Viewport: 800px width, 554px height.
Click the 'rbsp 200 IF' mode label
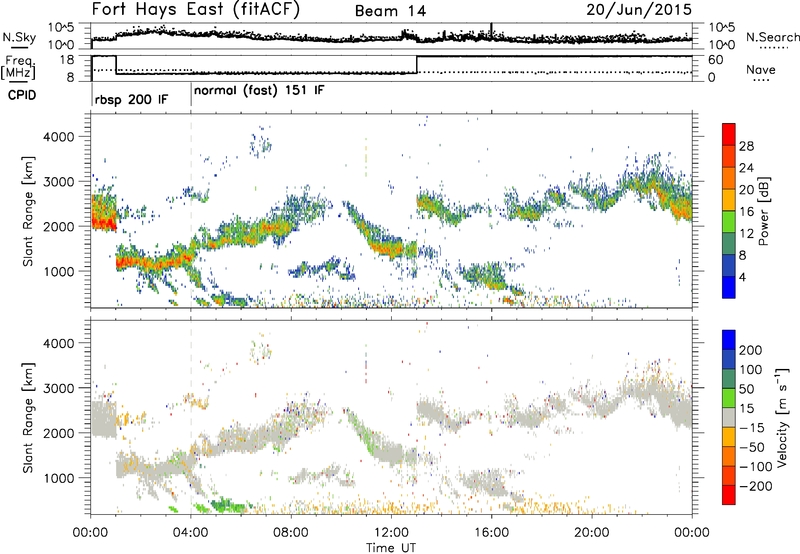click(x=131, y=99)
